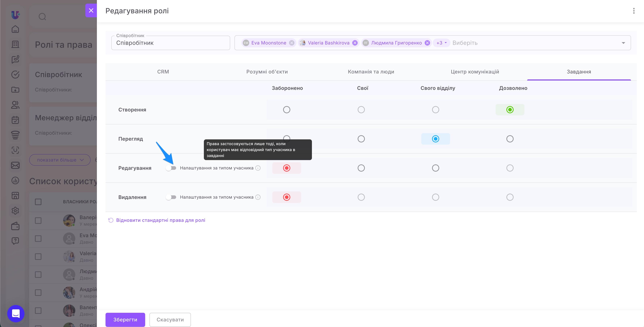644x327 pixels.
Task: Open the settings gear icon in sidebar
Action: 15,210
